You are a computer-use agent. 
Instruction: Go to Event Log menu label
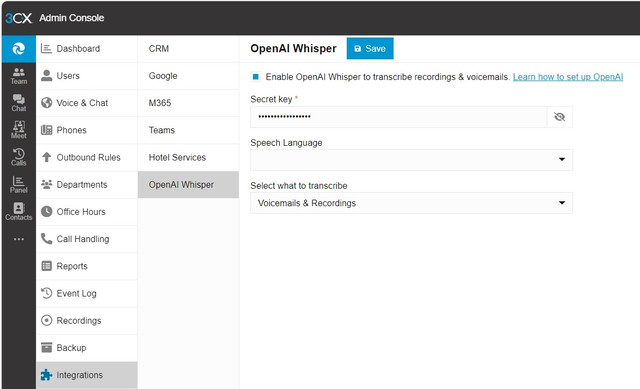[x=76, y=293]
